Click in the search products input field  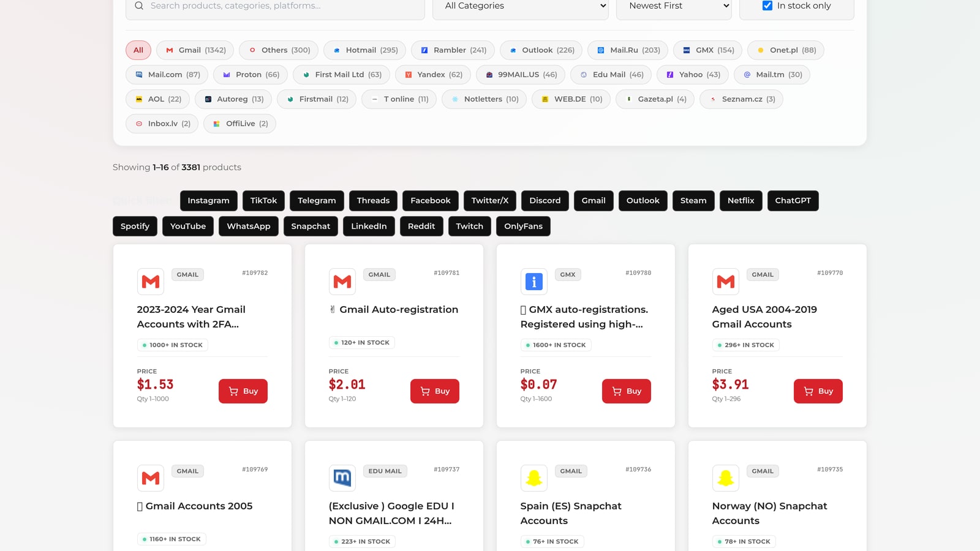coord(276,6)
